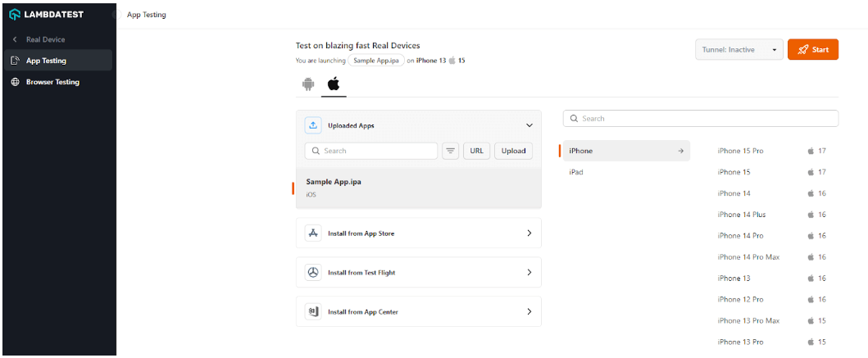This screenshot has height=358, width=868.
Task: Click the URL button
Action: [475, 151]
